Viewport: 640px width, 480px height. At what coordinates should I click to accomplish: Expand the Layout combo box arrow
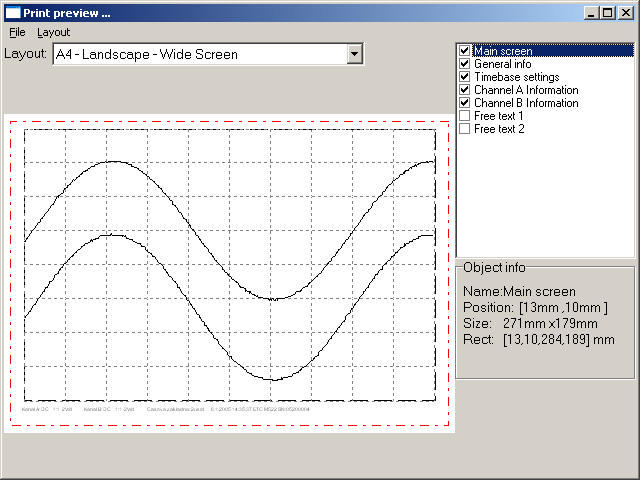pyautogui.click(x=354, y=54)
